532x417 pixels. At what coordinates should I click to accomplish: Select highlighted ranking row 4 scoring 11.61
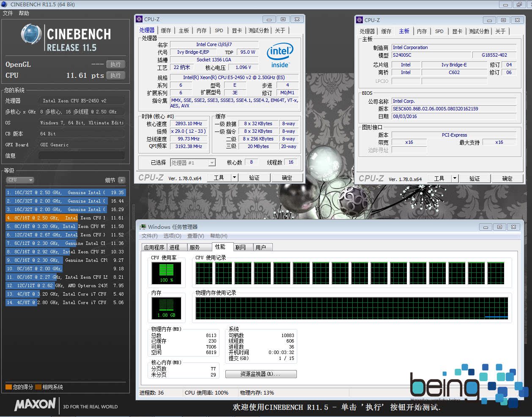tap(66, 218)
